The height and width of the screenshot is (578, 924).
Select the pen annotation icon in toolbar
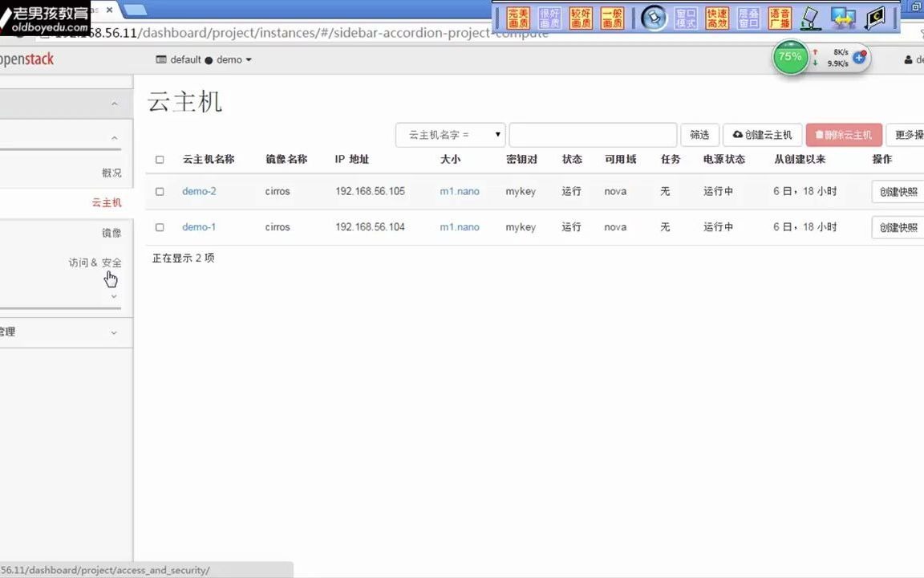tap(810, 16)
